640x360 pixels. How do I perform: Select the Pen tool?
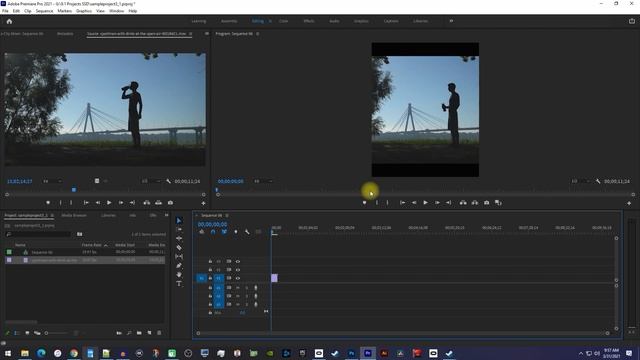pyautogui.click(x=179, y=265)
